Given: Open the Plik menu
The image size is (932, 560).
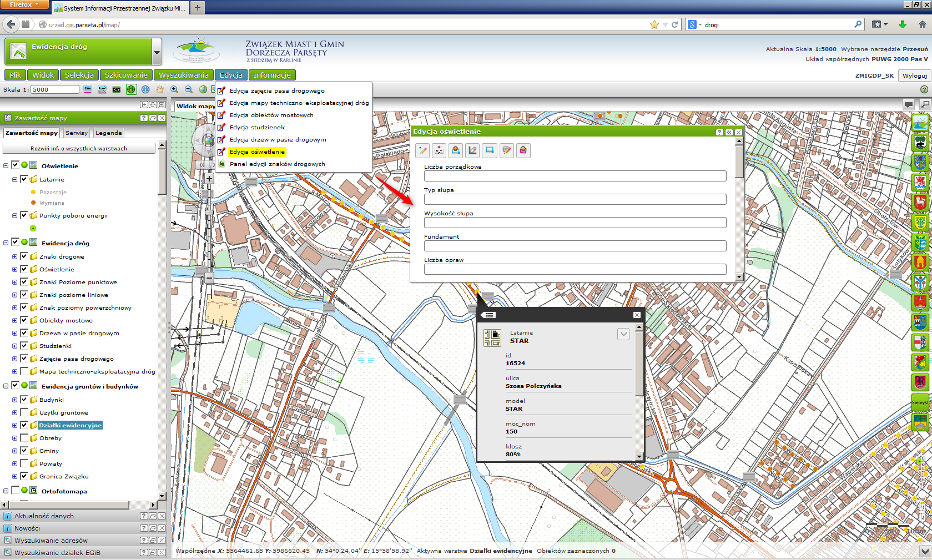Looking at the screenshot, I should coord(15,75).
